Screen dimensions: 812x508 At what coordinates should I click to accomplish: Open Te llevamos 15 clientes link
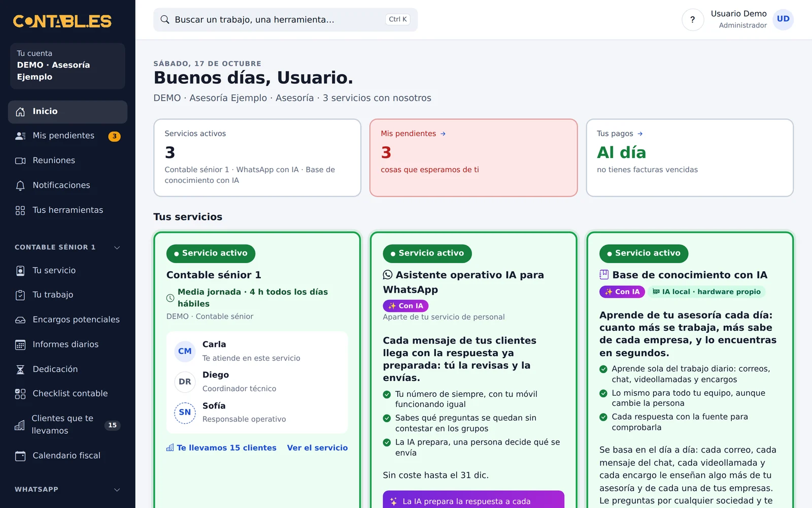[x=221, y=448]
